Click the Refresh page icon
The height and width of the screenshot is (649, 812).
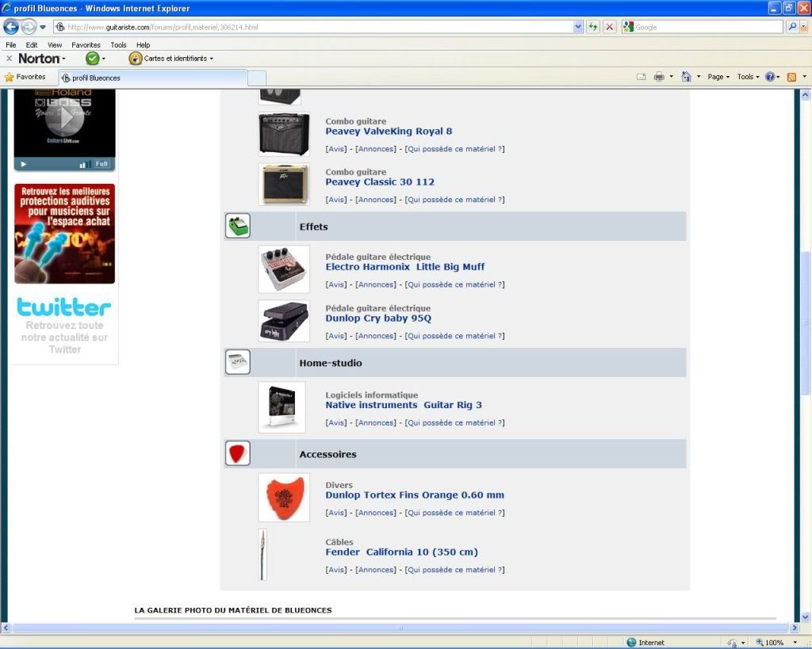593,27
